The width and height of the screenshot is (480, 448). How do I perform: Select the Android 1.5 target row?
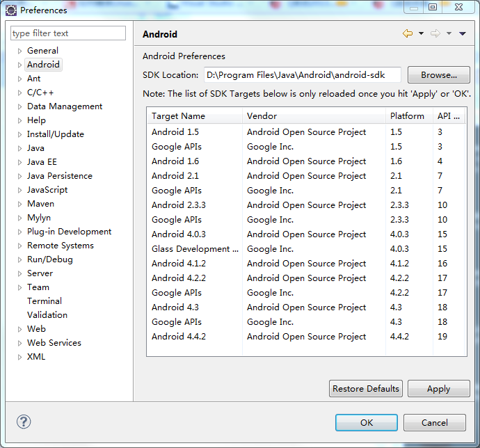(307, 132)
